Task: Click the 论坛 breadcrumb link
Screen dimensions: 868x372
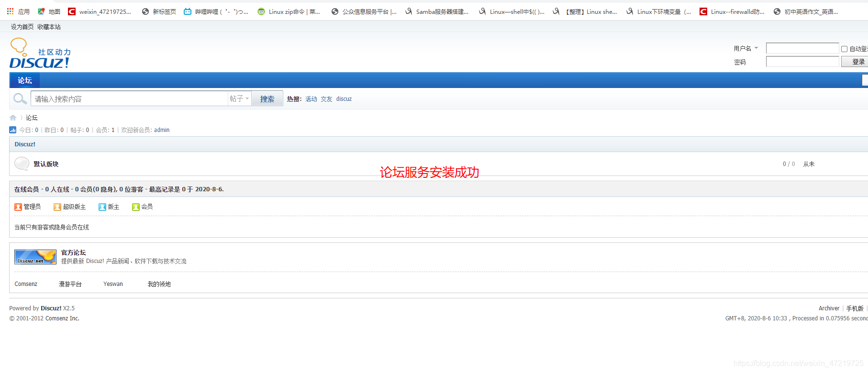Action: tap(32, 118)
